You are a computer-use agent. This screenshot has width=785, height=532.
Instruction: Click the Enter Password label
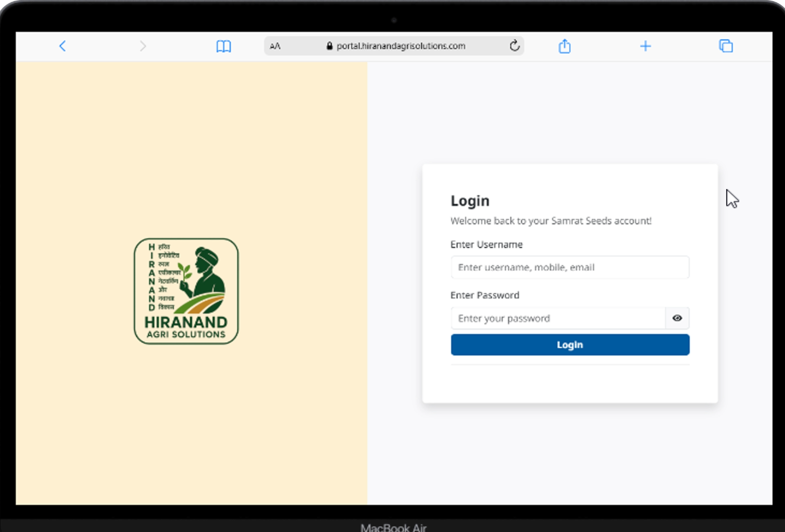pos(485,295)
